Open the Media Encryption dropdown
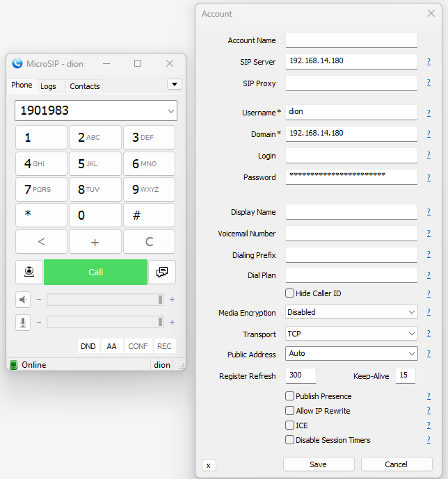Viewport: 448px width, 479px height. point(351,313)
